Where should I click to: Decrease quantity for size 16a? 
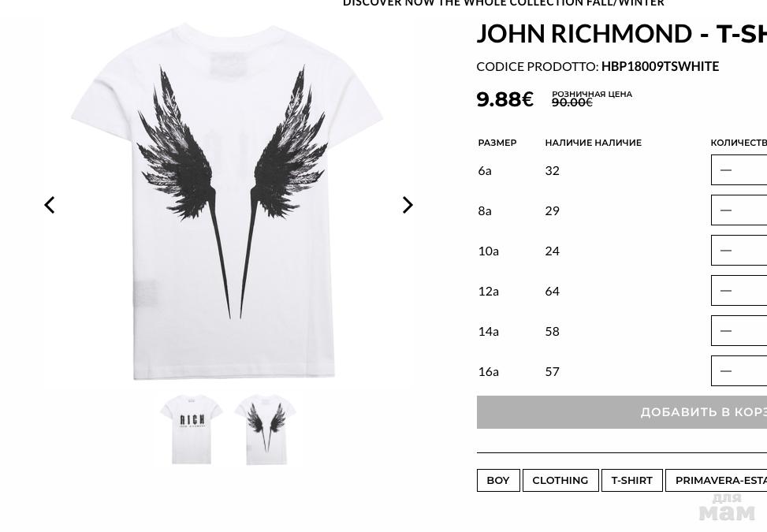pos(726,370)
